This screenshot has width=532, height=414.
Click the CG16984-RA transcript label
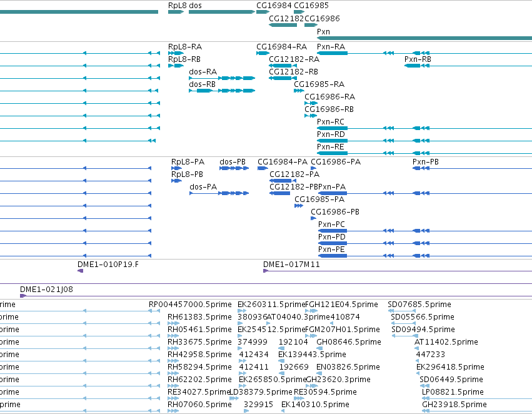pos(281,46)
